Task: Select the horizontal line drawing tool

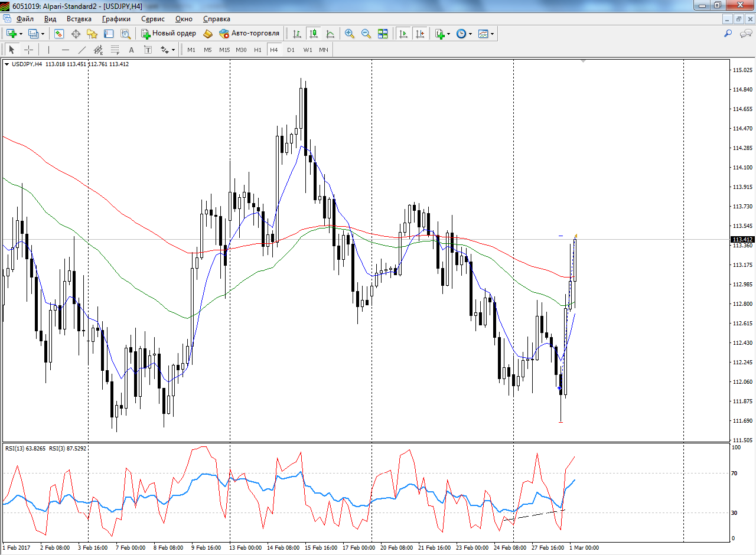Action: click(x=66, y=50)
